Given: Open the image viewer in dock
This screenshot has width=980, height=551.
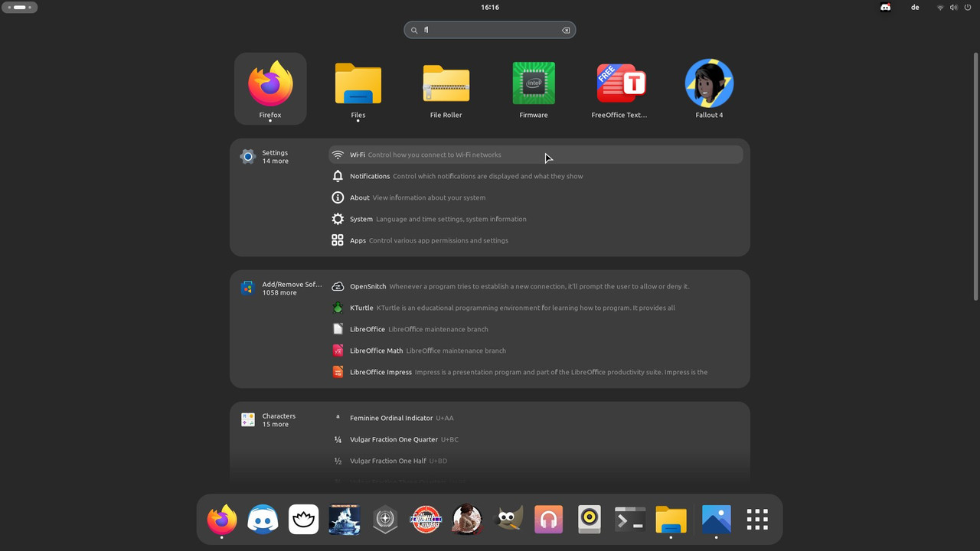Looking at the screenshot, I should pyautogui.click(x=717, y=520).
